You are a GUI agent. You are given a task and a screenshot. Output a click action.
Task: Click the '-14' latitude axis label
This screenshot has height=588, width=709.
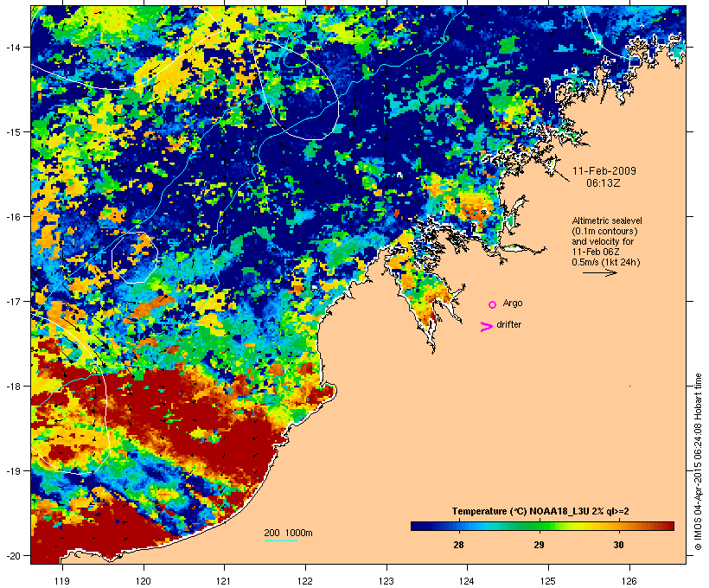(12, 47)
